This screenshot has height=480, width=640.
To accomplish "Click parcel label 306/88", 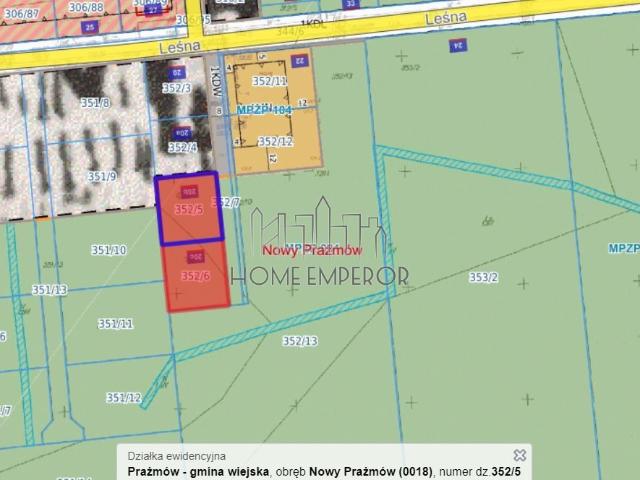I will tap(86, 7).
